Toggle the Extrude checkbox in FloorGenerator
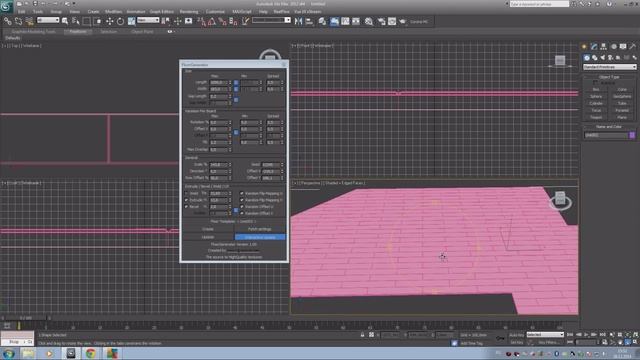This screenshot has height=360, width=640. point(187,200)
